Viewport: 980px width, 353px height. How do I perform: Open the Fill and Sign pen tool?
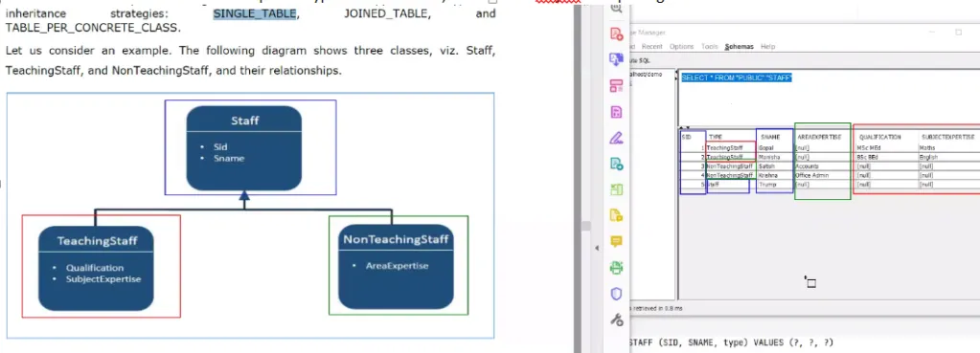coord(616,138)
